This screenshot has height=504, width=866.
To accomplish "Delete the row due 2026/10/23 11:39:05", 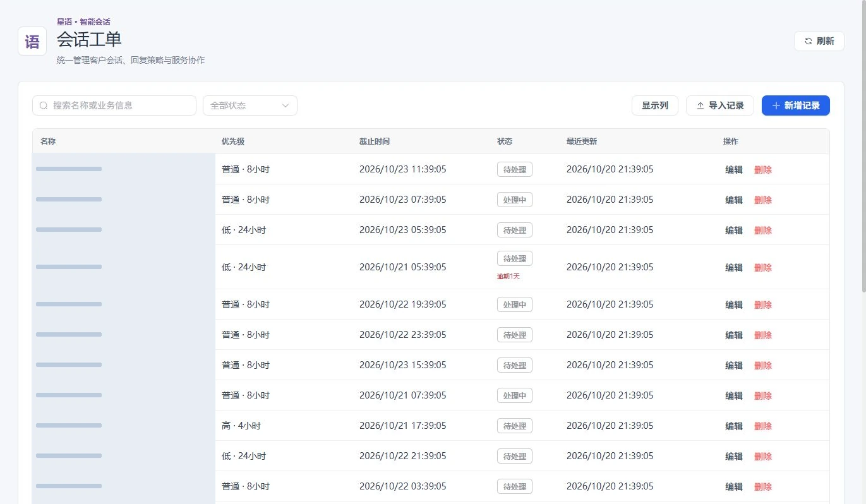I will point(763,170).
